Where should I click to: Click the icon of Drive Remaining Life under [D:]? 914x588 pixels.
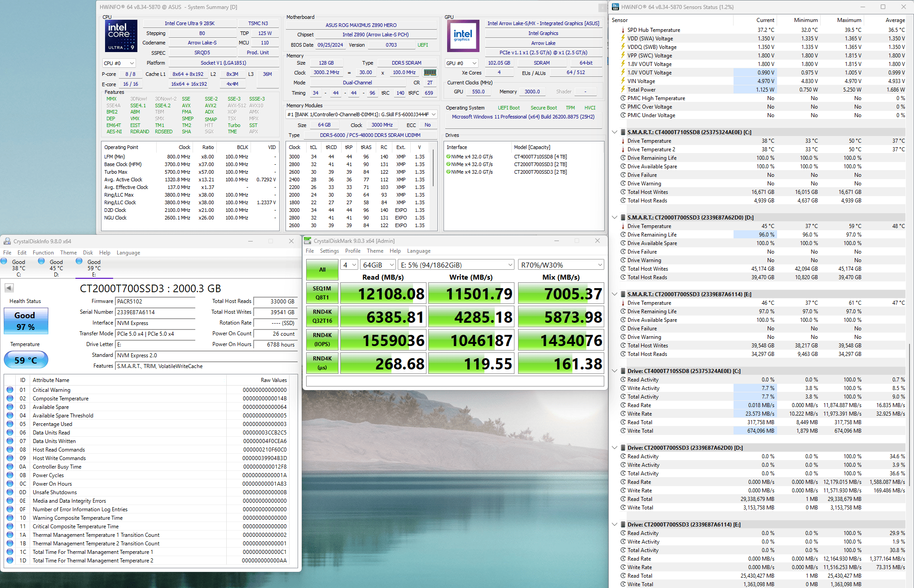pyautogui.click(x=623, y=234)
